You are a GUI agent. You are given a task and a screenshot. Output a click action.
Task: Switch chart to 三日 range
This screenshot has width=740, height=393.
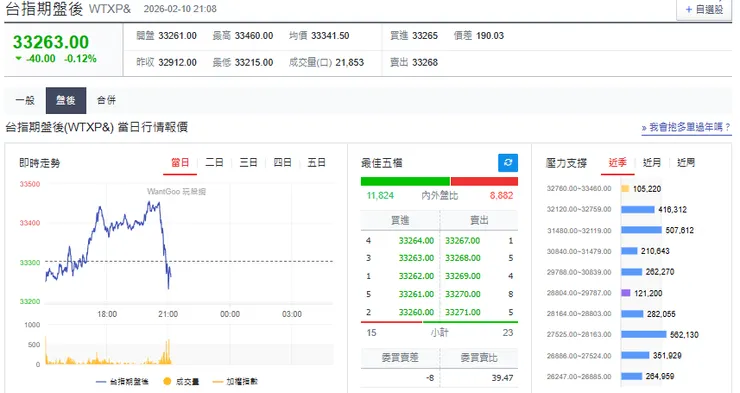tap(248, 163)
